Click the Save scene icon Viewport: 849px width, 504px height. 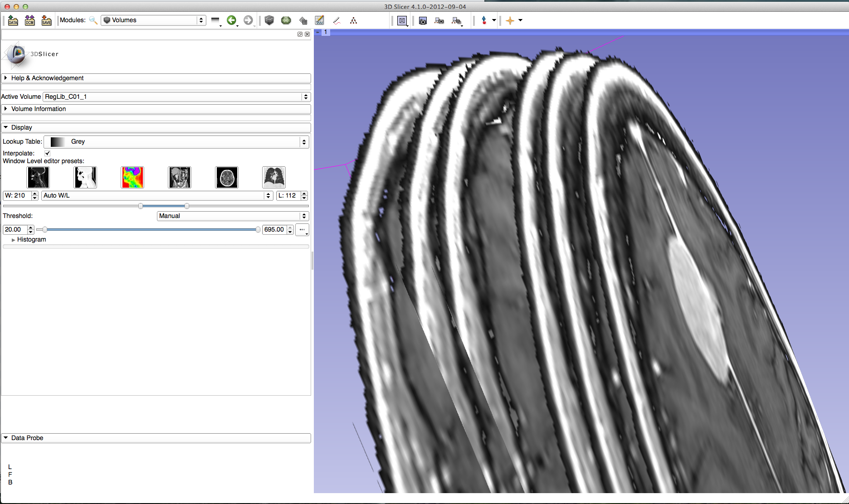[x=46, y=20]
